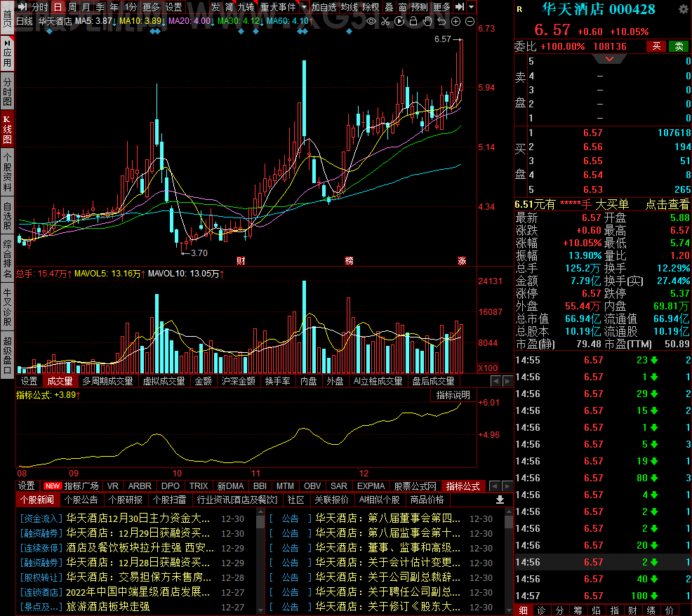Switch the chart to the 月 monthly period
The height and width of the screenshot is (616, 692).
pyautogui.click(x=86, y=7)
